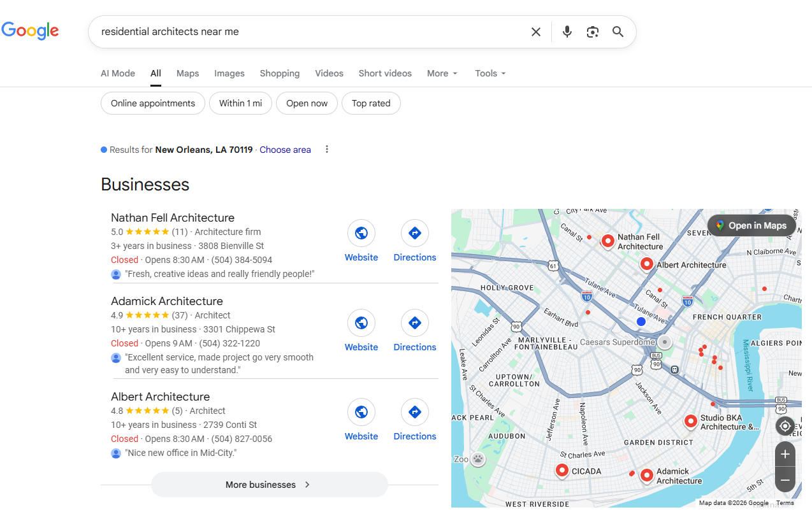Enable the Within 1 mi filter

click(x=240, y=103)
